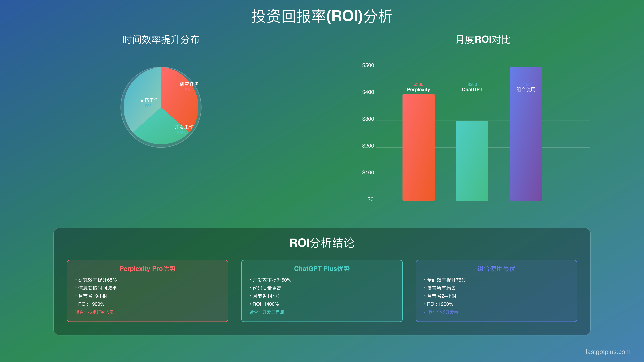Click the 组合使用最优 card title

tap(496, 269)
